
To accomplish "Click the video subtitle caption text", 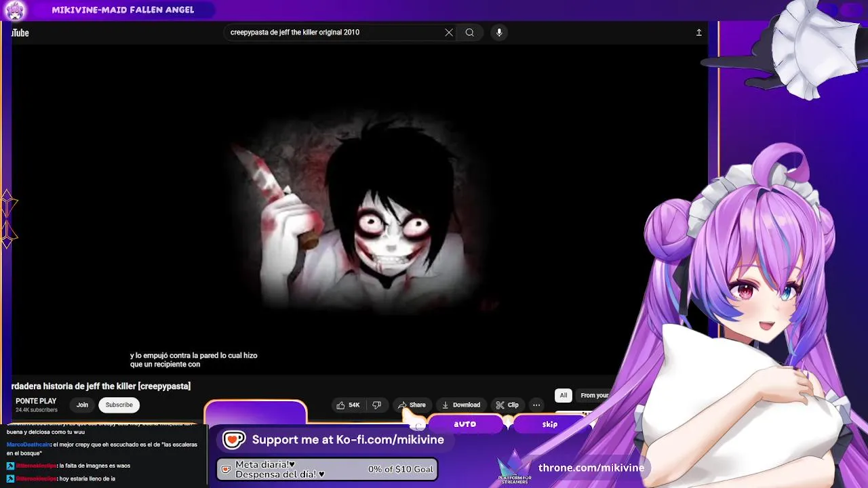I will click(x=194, y=360).
